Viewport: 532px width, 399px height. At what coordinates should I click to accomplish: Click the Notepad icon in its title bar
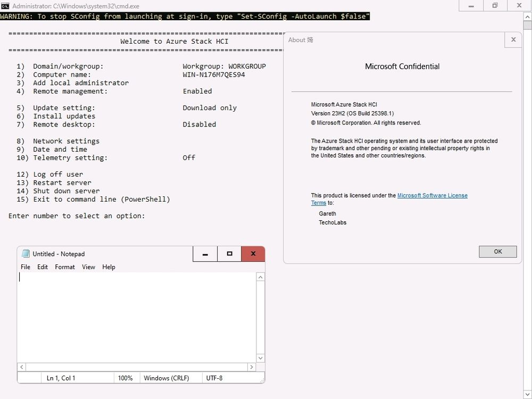[26, 254]
